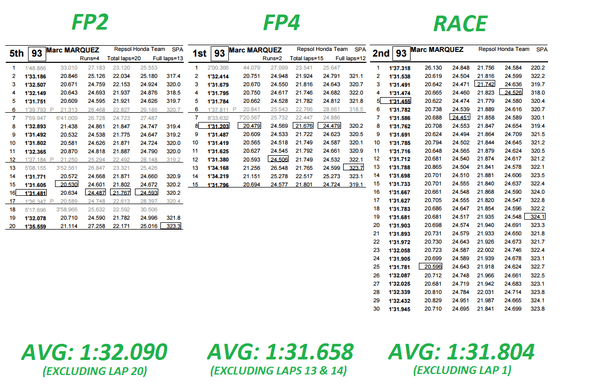Viewport: 599px width, 388px height.
Task: Click the green FP4 heading
Action: pos(282,22)
